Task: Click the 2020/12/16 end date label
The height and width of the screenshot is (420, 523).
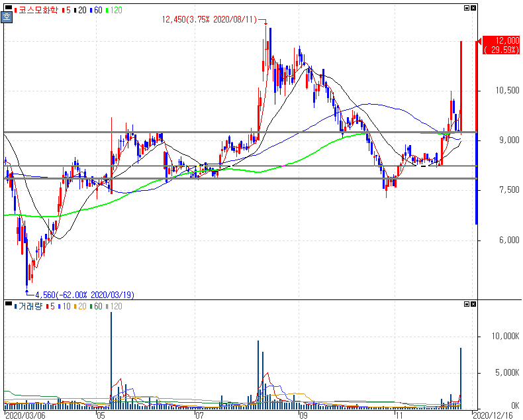Action: tap(493, 415)
